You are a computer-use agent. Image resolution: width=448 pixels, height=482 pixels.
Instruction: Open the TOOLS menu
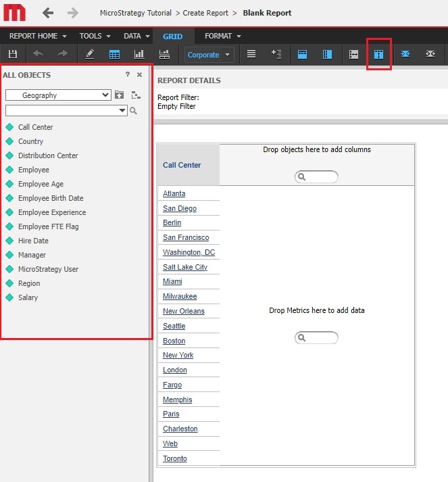(x=95, y=36)
